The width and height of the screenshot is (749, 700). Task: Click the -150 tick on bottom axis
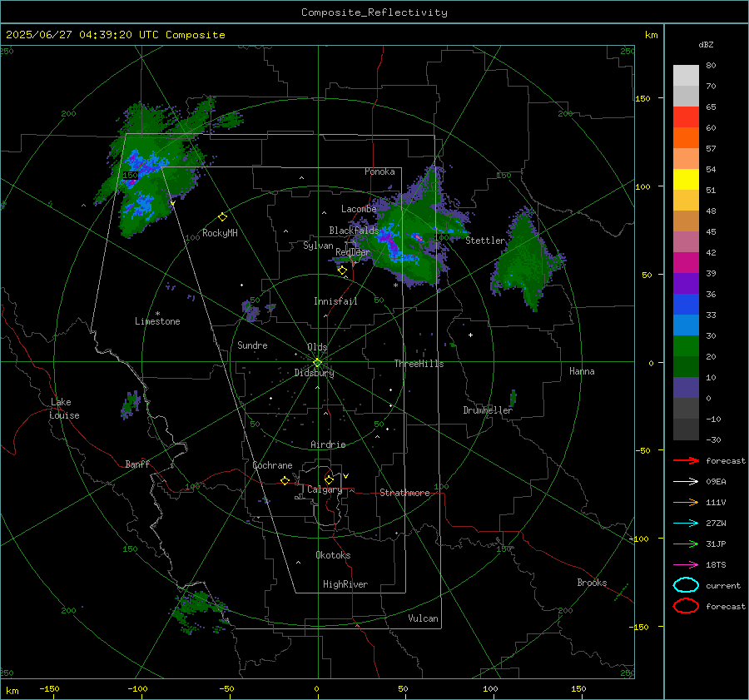[49, 689]
